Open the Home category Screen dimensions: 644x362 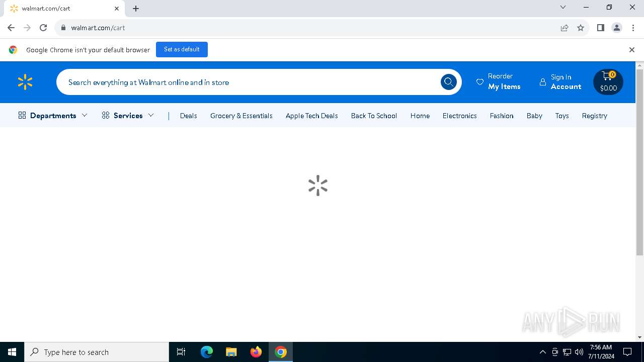tap(420, 116)
